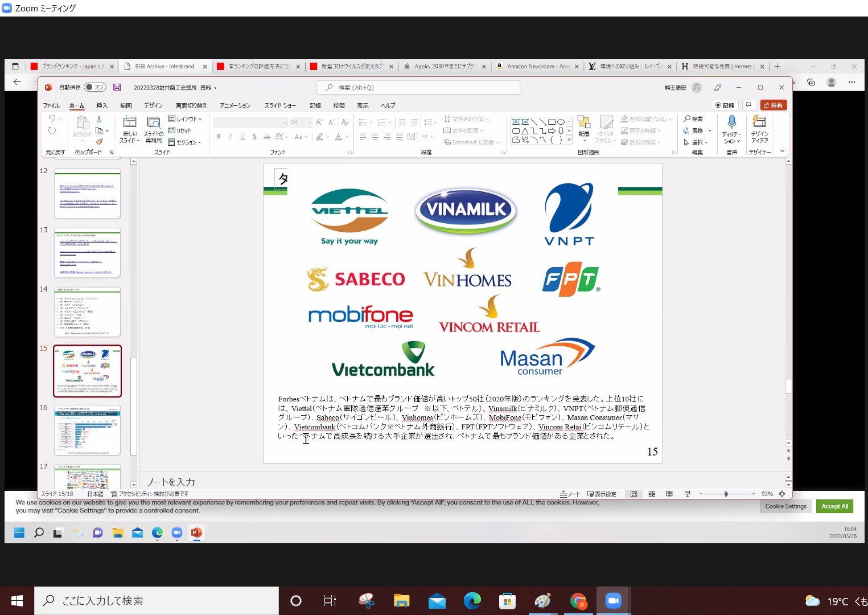868x615 pixels.
Task: Click the Reading View icon in status bar
Action: [669, 494]
